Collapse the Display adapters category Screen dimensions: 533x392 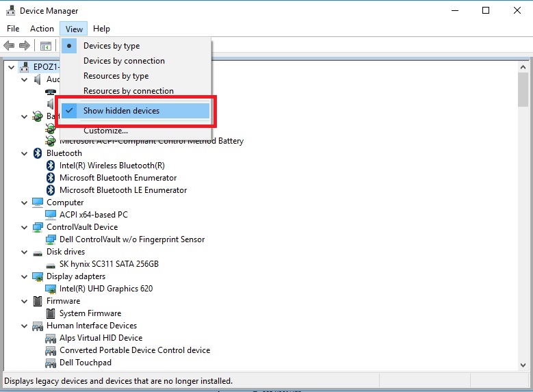(x=25, y=276)
